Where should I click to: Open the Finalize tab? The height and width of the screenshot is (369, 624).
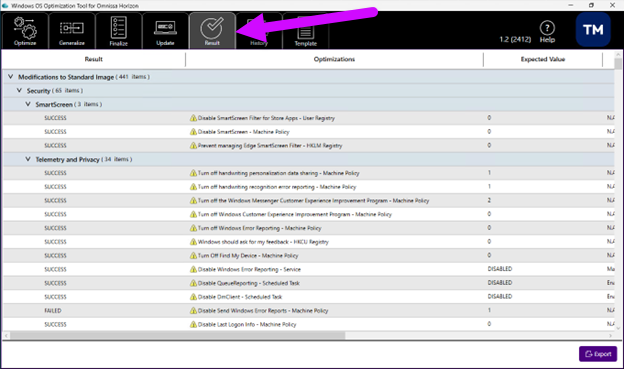119,31
